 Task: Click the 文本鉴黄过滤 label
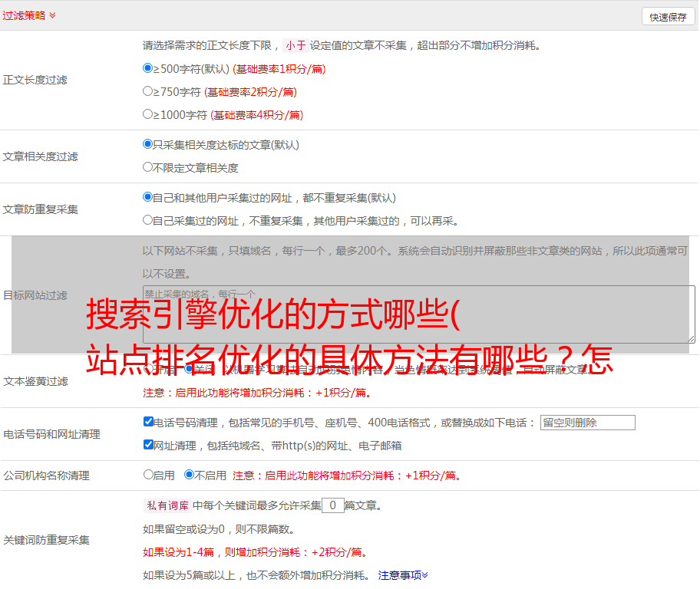[36, 381]
